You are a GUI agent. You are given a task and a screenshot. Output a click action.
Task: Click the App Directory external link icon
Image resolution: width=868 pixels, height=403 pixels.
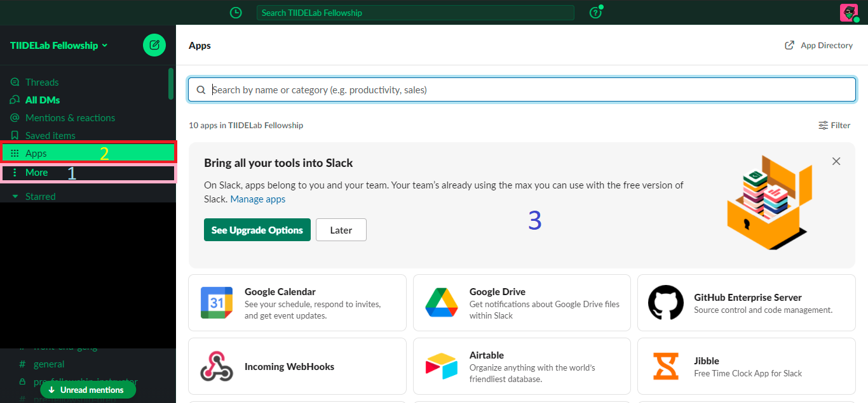(x=790, y=45)
